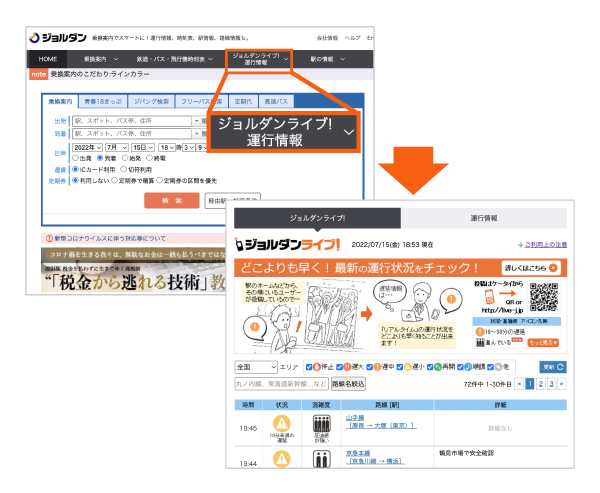Select the 切符利用 fare option
This screenshot has width=600, height=493.
[x=124, y=169]
